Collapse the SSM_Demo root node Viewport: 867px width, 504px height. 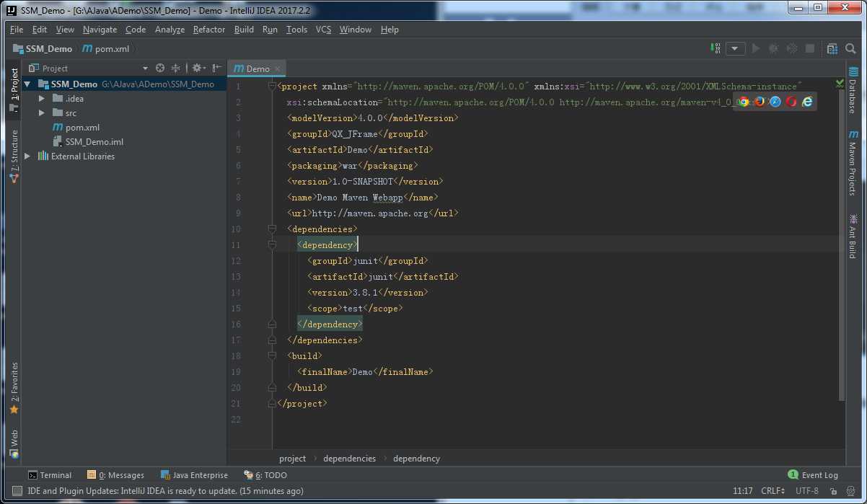point(27,84)
